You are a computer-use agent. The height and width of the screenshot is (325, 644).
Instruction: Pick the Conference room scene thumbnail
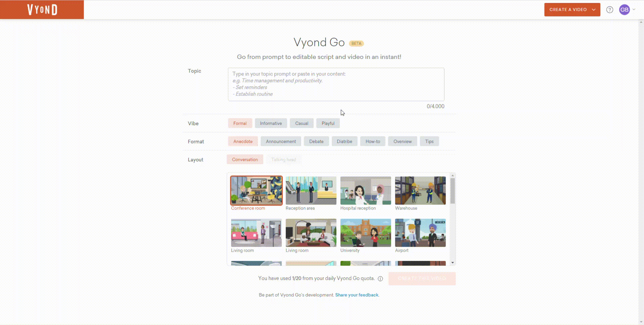coord(256,190)
